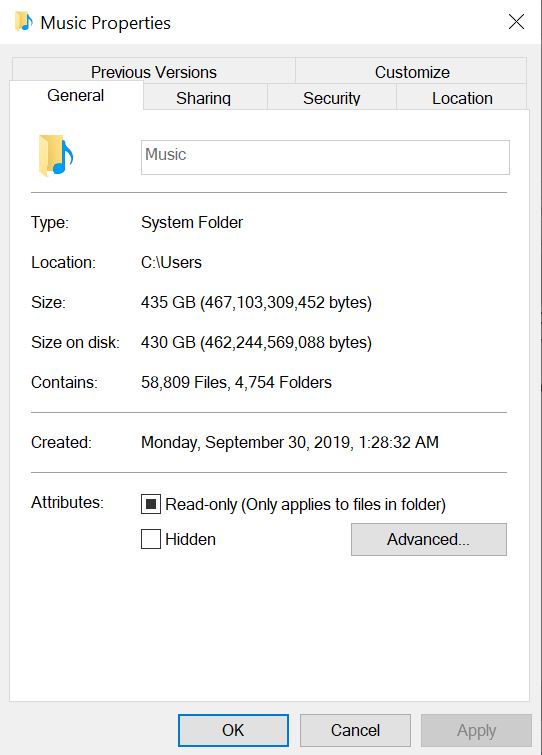The image size is (542, 755).
Task: Dismiss dialog with Cancel button
Action: [x=355, y=730]
